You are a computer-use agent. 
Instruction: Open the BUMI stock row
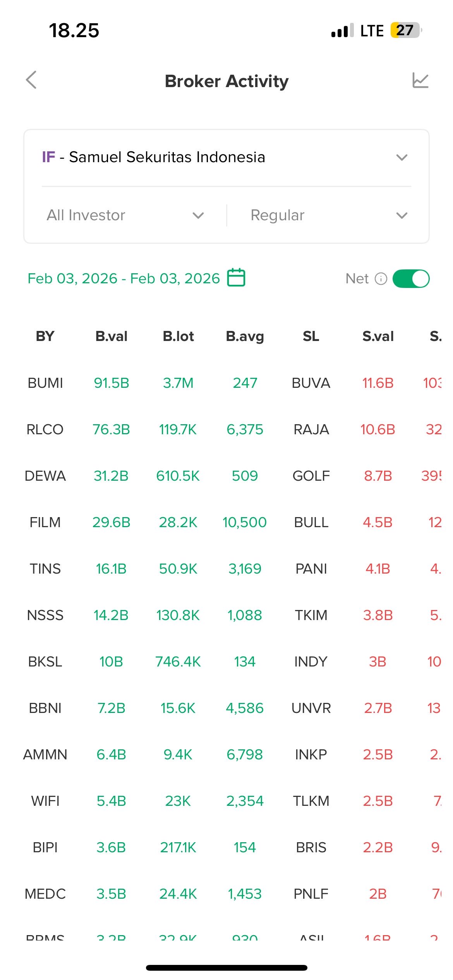click(45, 383)
